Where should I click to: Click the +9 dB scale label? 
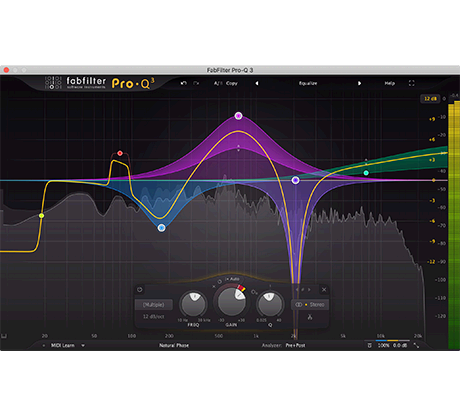tap(432, 119)
